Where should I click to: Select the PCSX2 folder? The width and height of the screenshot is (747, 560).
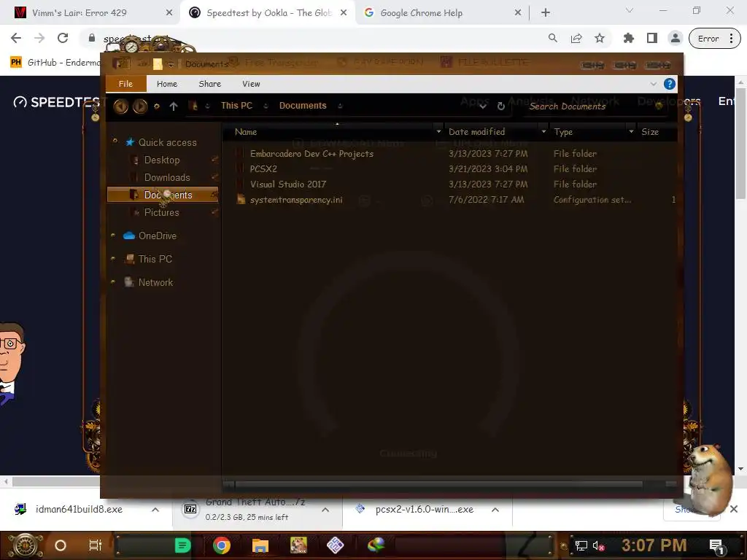(x=263, y=169)
